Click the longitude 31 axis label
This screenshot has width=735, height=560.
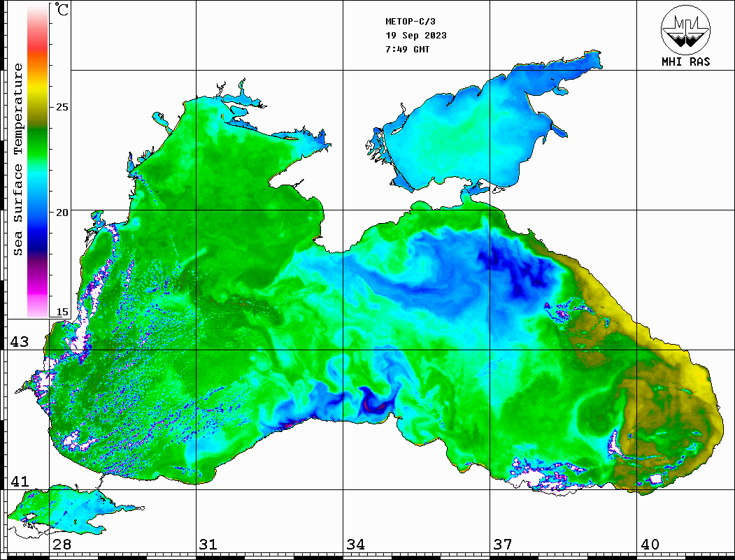(x=208, y=545)
